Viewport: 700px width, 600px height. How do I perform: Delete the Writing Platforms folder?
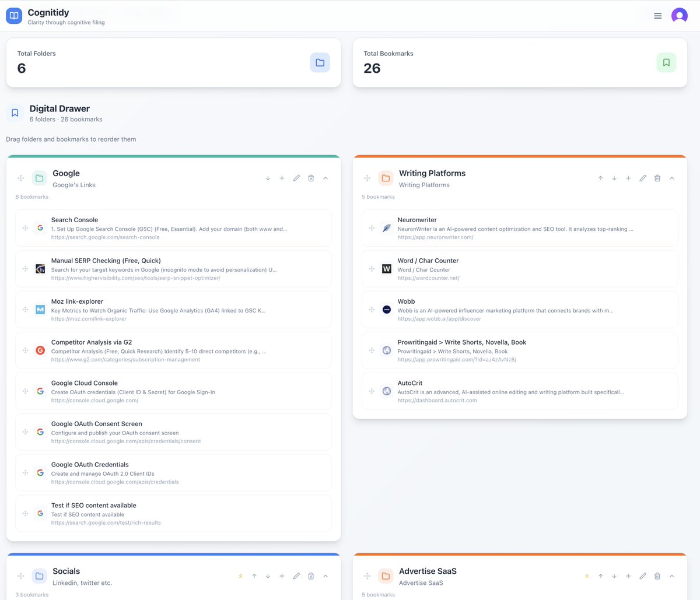pyautogui.click(x=657, y=178)
